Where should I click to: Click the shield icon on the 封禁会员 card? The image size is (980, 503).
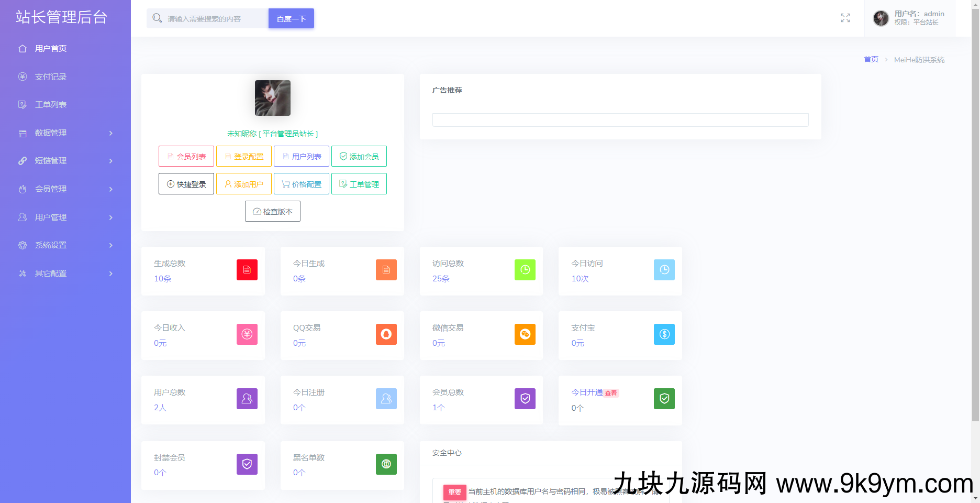click(x=247, y=464)
